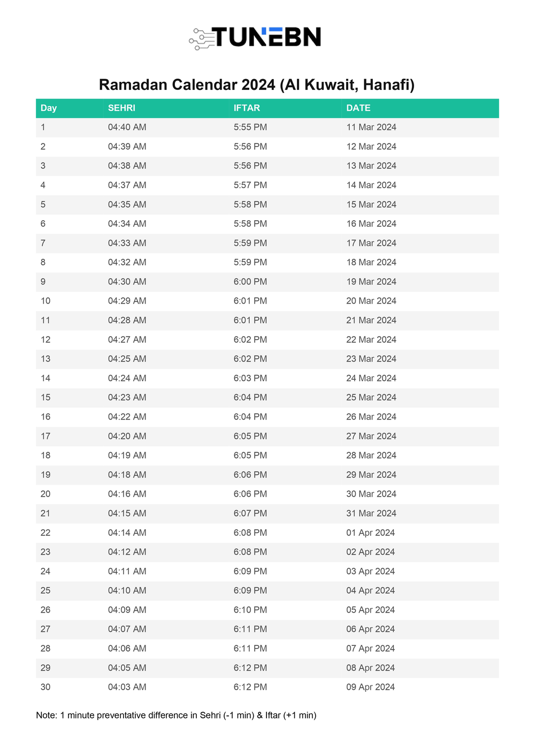Viewport: 535px width, 756px height.
Task: Click the 5:55 PM Iftar time
Action: click(250, 127)
